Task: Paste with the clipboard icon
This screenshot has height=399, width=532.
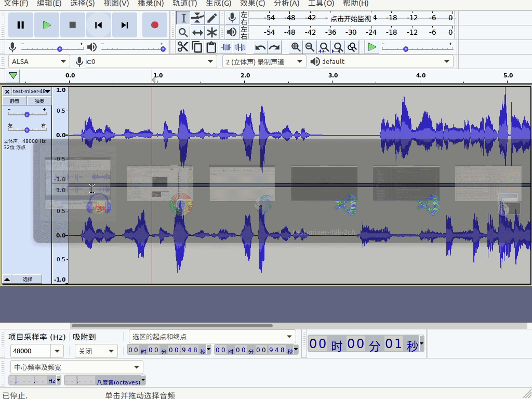Action: pyautogui.click(x=211, y=47)
